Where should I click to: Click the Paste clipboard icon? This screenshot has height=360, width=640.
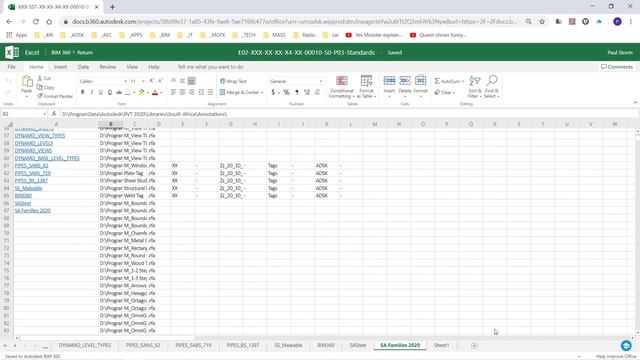coord(27,82)
